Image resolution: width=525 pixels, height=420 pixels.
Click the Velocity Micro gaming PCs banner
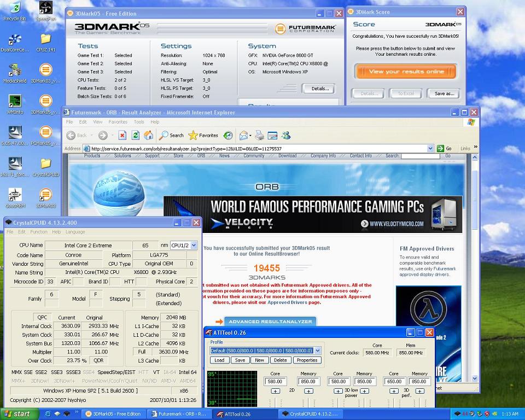tap(313, 214)
